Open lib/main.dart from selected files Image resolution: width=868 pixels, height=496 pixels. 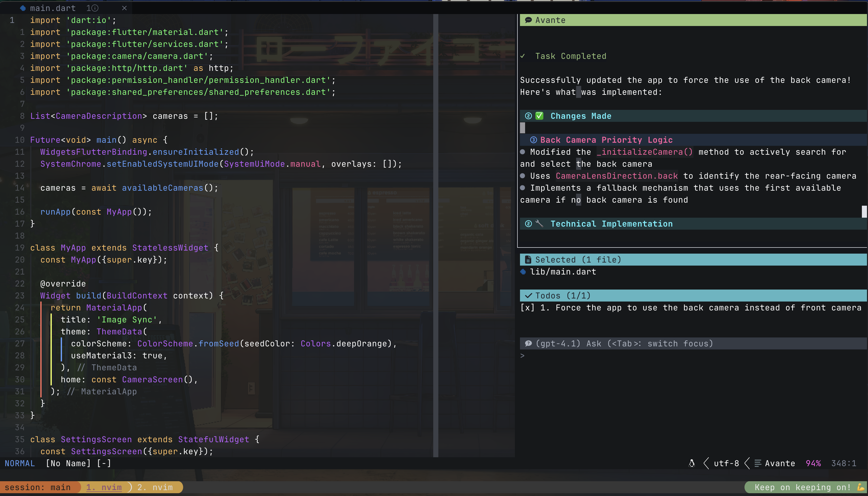pos(563,271)
